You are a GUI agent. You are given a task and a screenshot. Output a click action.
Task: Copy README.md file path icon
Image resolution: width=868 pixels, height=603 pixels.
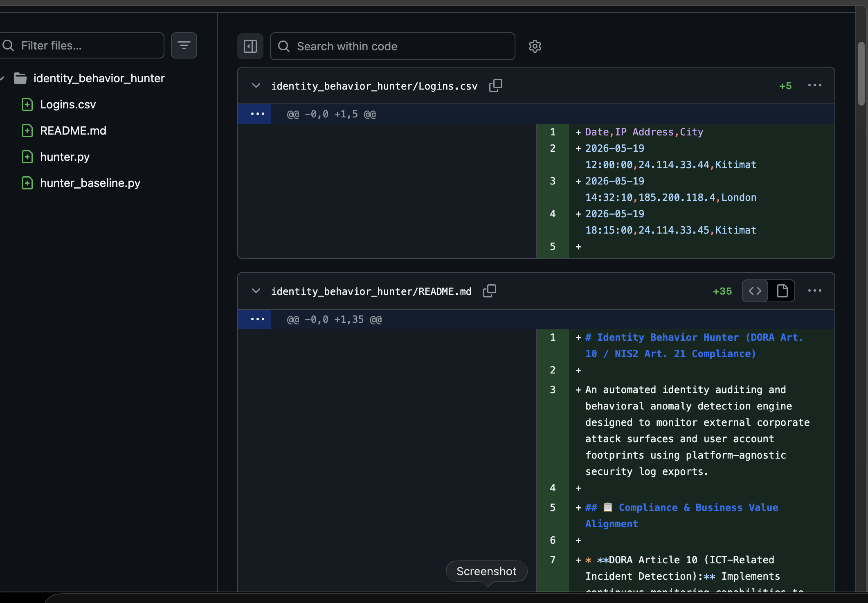click(x=489, y=291)
